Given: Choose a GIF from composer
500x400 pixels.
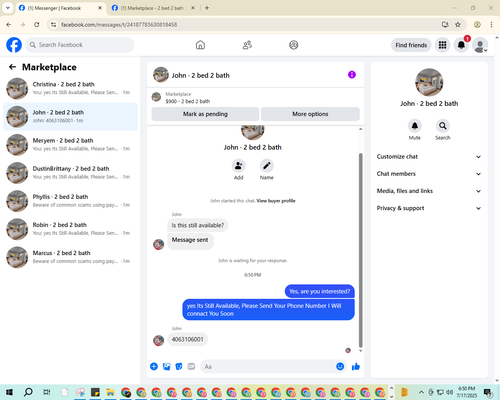Looking at the screenshot, I should (191, 367).
